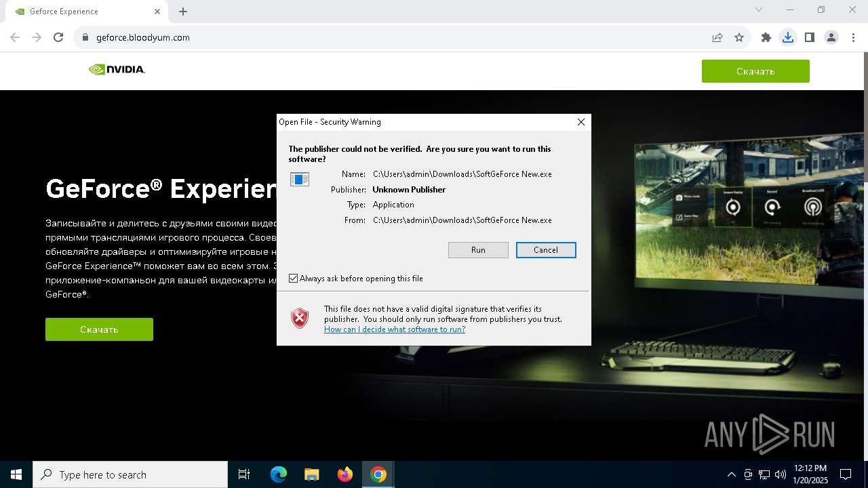Click the green Скачать button in page header
This screenshot has width=868, height=488.
pos(755,71)
